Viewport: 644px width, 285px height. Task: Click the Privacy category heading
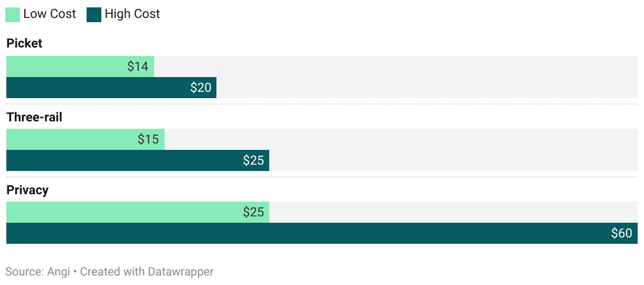pyautogui.click(x=27, y=190)
